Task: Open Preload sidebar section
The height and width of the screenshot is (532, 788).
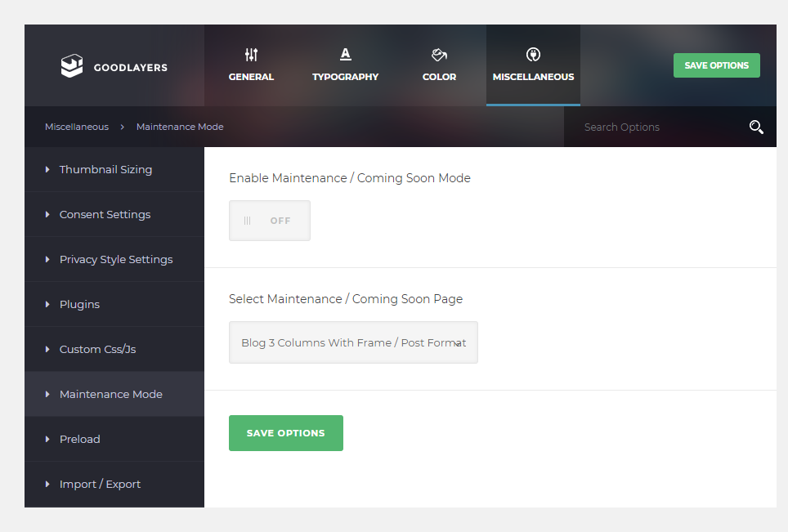Action: click(114, 439)
